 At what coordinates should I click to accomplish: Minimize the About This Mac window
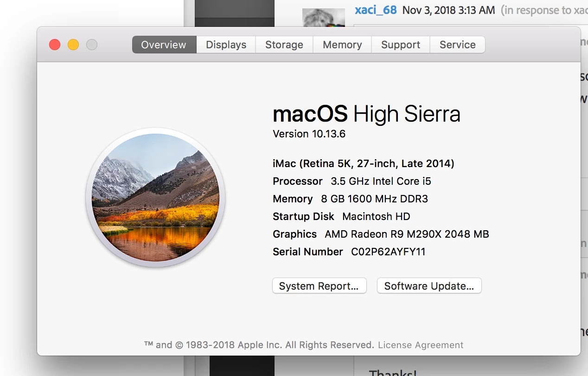click(73, 45)
